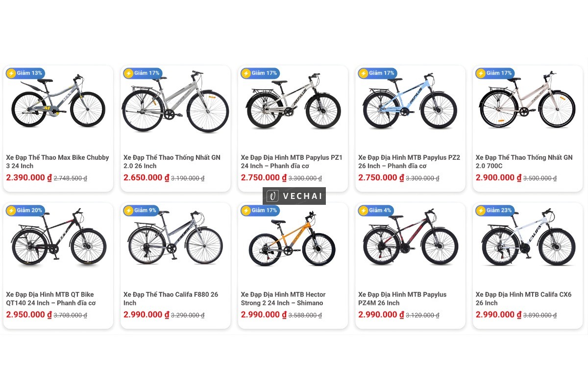Viewport: 588px width, 392px height.
Task: Open the Thống Nhất GN 2.0 700C bicycle image
Action: click(528, 103)
